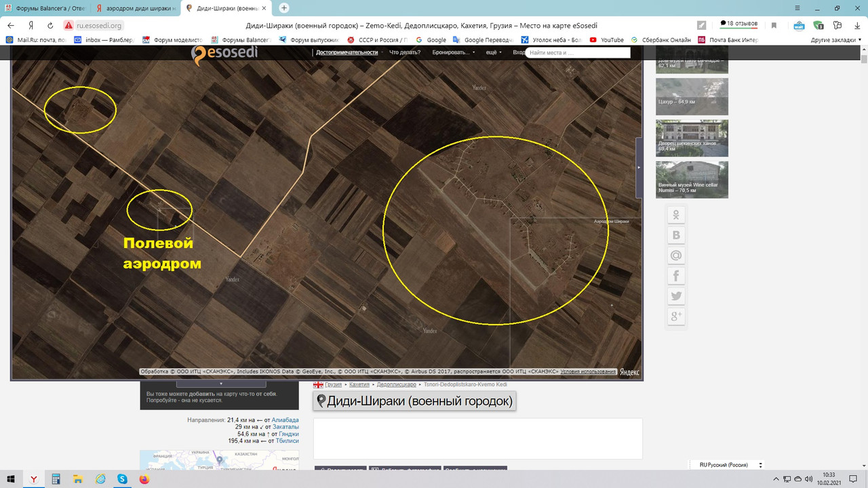This screenshot has height=488, width=868.
Task: Follow the Кахетия breadcrumb link
Action: (x=359, y=384)
